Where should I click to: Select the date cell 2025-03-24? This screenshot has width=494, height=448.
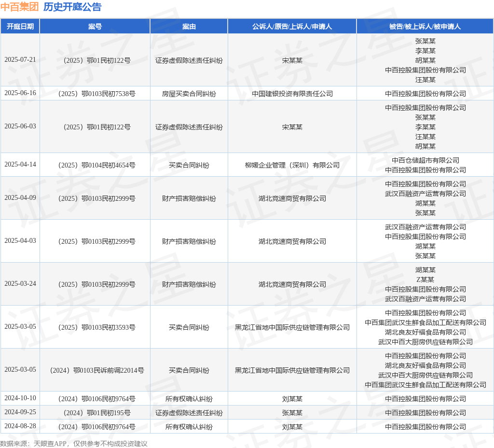pos(20,284)
